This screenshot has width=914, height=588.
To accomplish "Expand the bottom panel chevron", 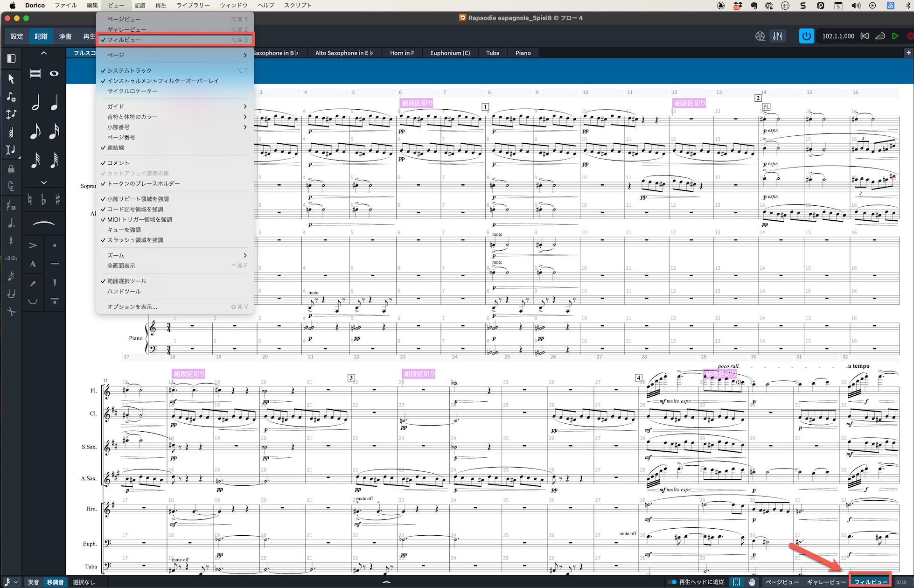I will pos(386,582).
